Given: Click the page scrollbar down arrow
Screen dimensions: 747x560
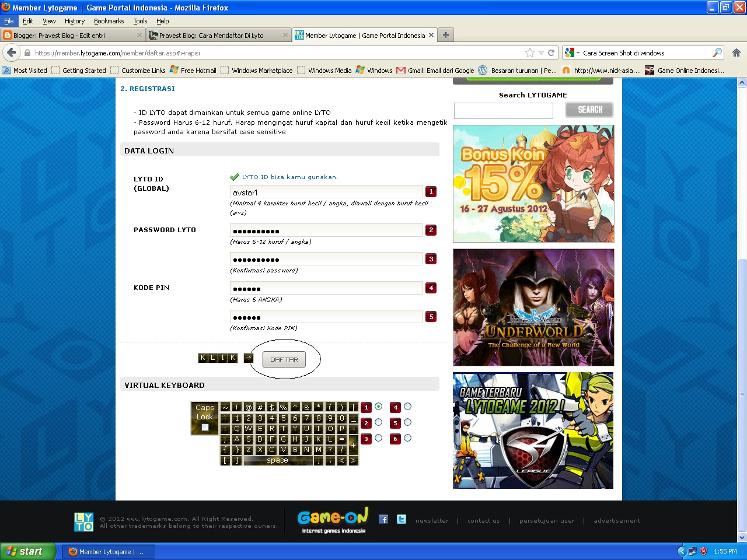Looking at the screenshot, I should [742, 537].
